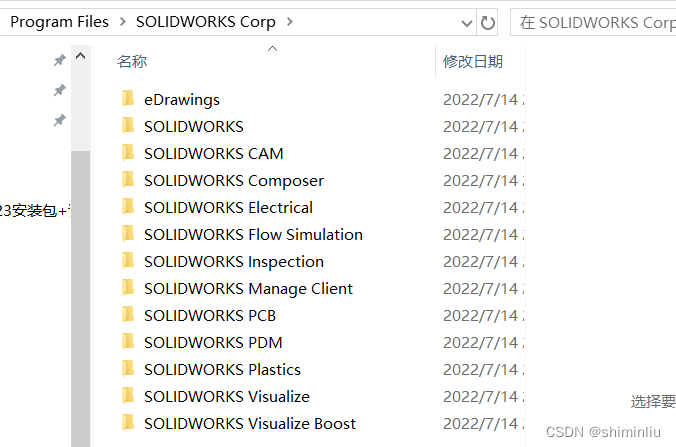This screenshot has width=676, height=447.
Task: Sort by the 名称 column header
Action: click(132, 61)
